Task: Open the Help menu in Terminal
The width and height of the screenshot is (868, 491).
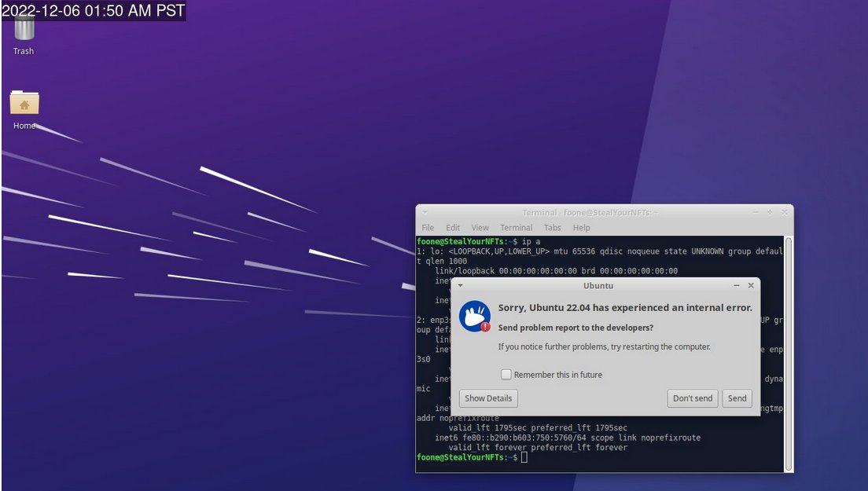Action: click(581, 227)
